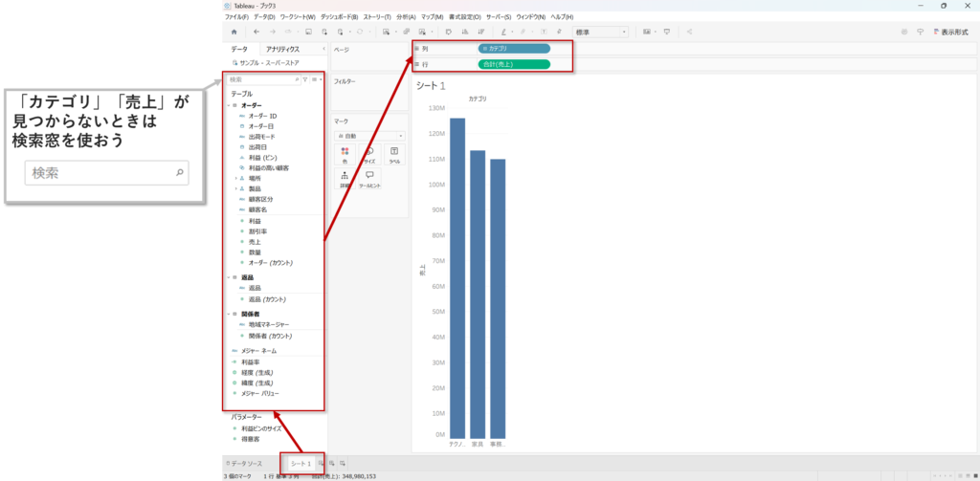Open the 標準 fit dropdown in toolbar
Viewport: 980px width, 481px height.
[600, 32]
